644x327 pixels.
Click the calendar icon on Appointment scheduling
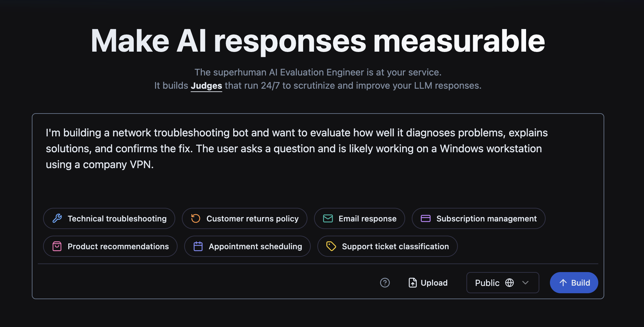coord(198,246)
